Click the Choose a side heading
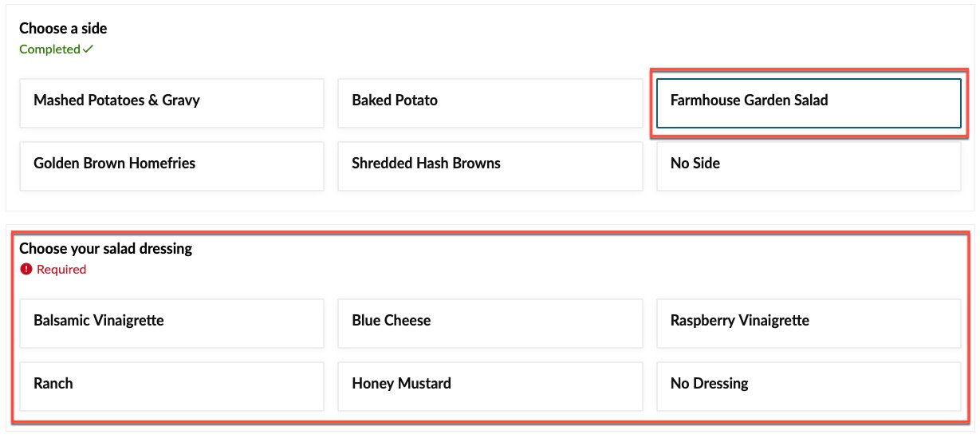Viewport: 980px width, 438px height. click(63, 29)
